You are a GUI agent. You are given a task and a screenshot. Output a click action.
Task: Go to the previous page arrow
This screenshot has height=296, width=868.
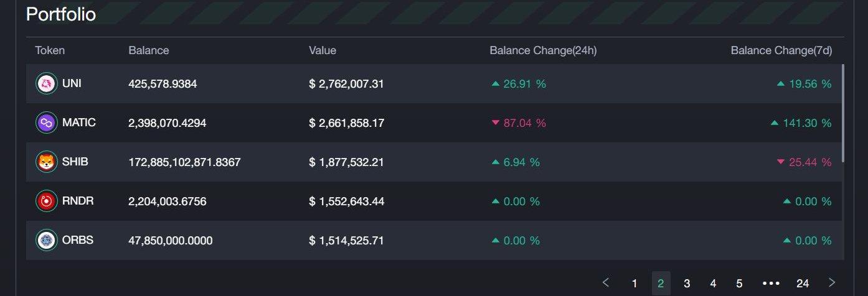[606, 283]
